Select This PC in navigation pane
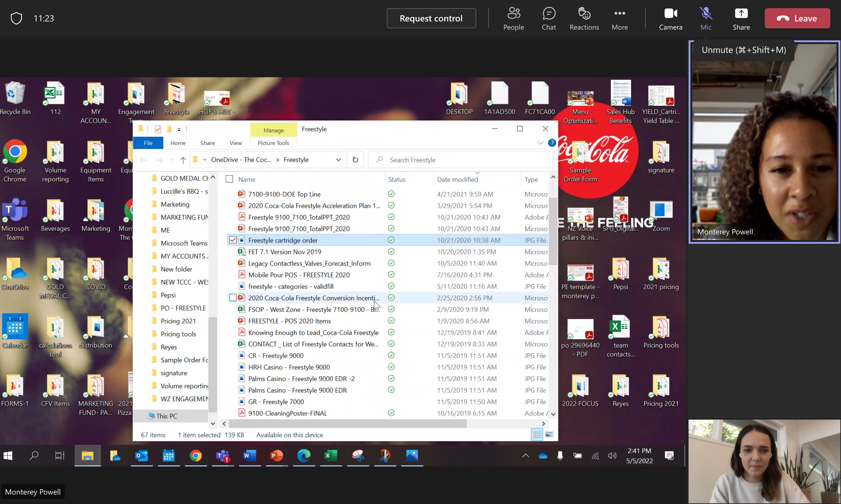 [x=166, y=416]
